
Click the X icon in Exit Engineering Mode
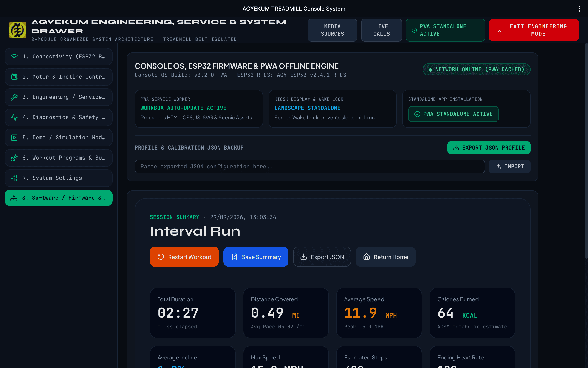point(499,30)
